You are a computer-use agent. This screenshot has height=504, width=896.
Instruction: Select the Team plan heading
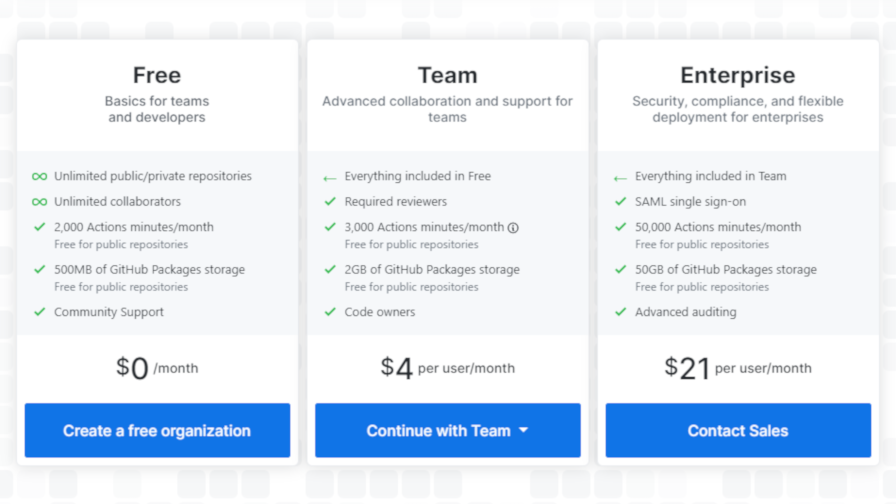point(447,75)
